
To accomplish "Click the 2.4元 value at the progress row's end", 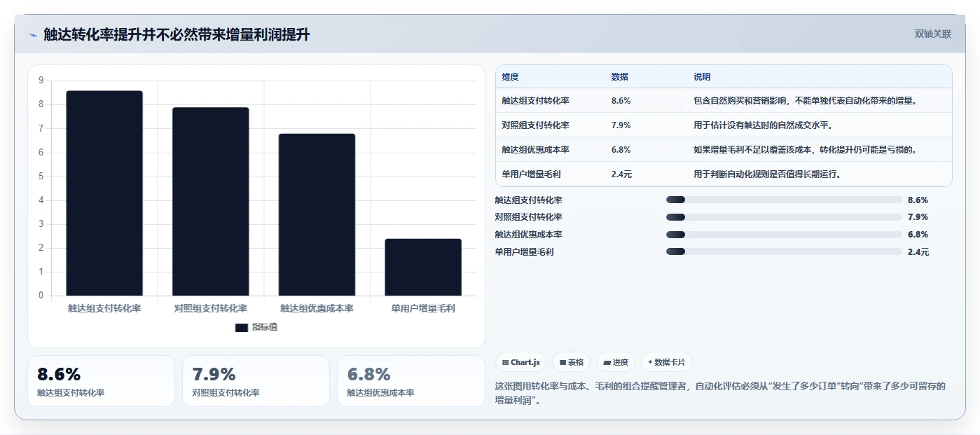I will pyautogui.click(x=918, y=252).
